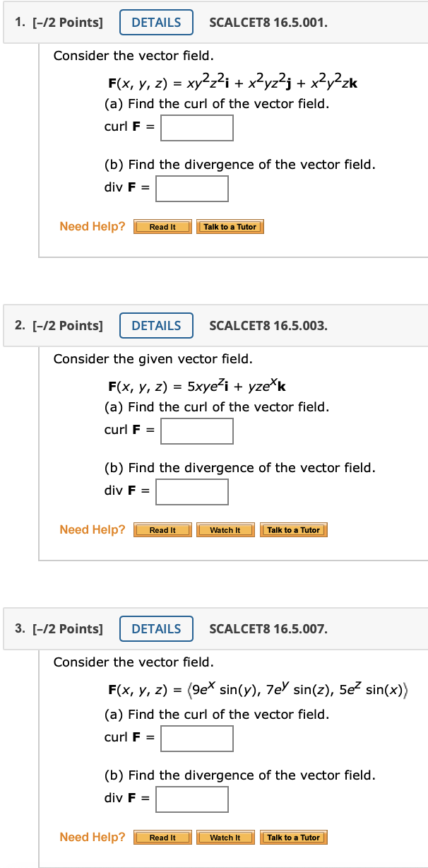Image resolution: width=428 pixels, height=868 pixels.
Task: Click Read It button under question 2
Action: [x=162, y=529]
